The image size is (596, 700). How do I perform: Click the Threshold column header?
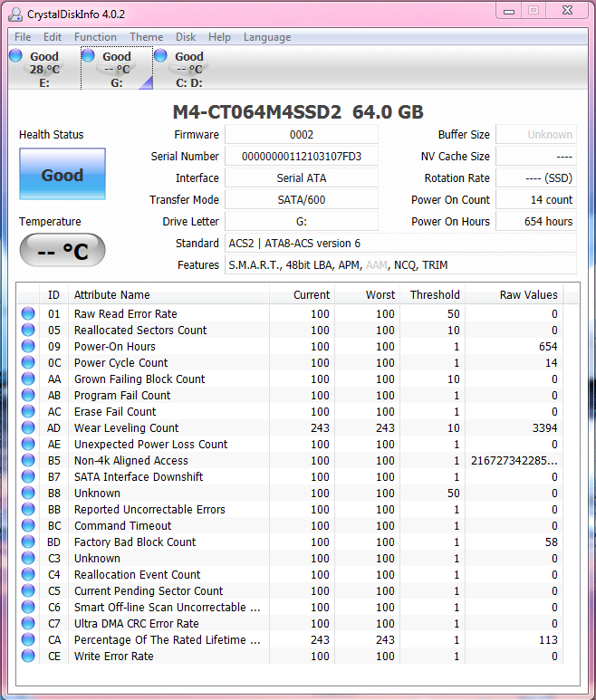tap(432, 294)
